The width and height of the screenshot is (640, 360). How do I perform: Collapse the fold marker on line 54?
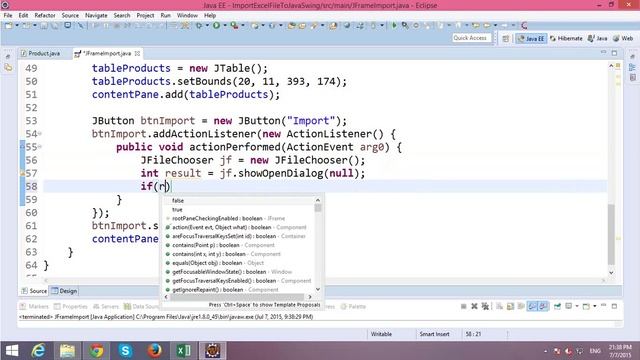point(40,133)
